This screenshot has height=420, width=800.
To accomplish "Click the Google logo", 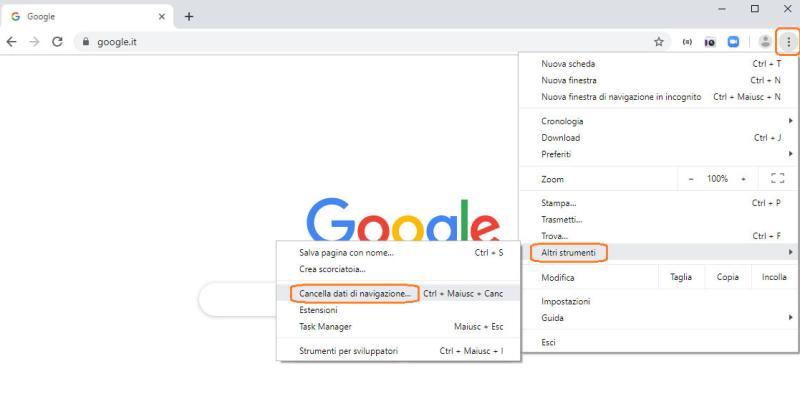I will [403, 219].
